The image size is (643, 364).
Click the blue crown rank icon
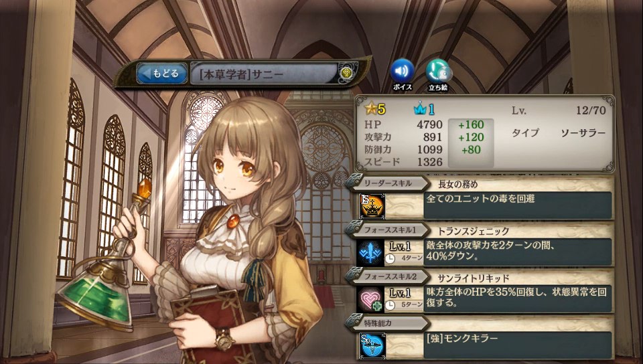[420, 109]
